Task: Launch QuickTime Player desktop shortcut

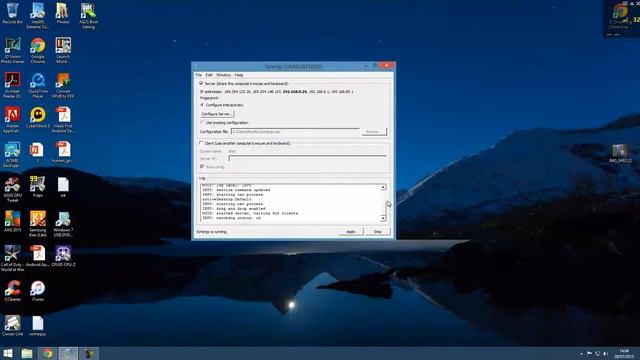Action: [38, 85]
